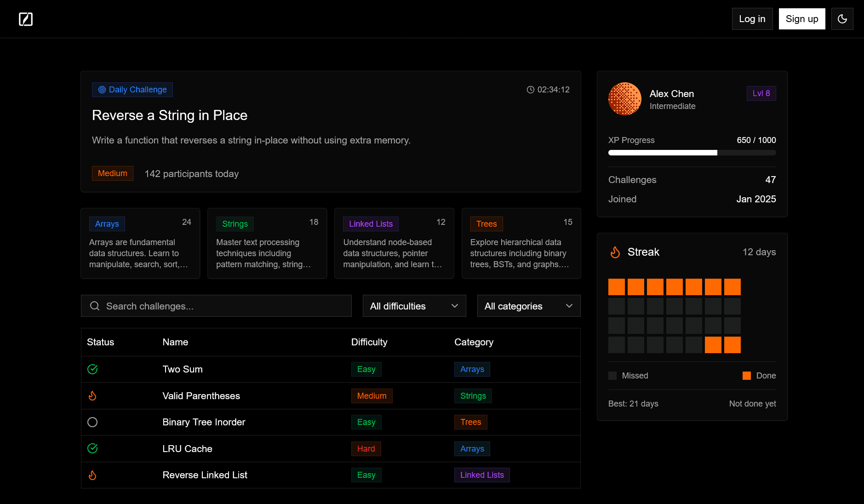Click Alex Chen's profile avatar
Image resolution: width=864 pixels, height=504 pixels.
tap(625, 99)
